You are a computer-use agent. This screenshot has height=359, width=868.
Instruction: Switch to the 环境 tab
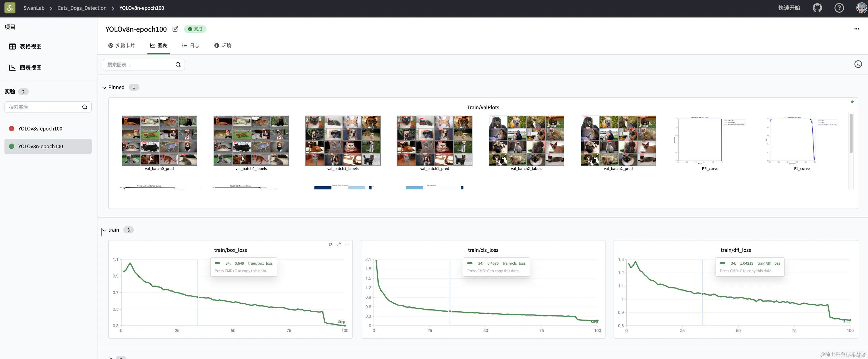pyautogui.click(x=223, y=45)
